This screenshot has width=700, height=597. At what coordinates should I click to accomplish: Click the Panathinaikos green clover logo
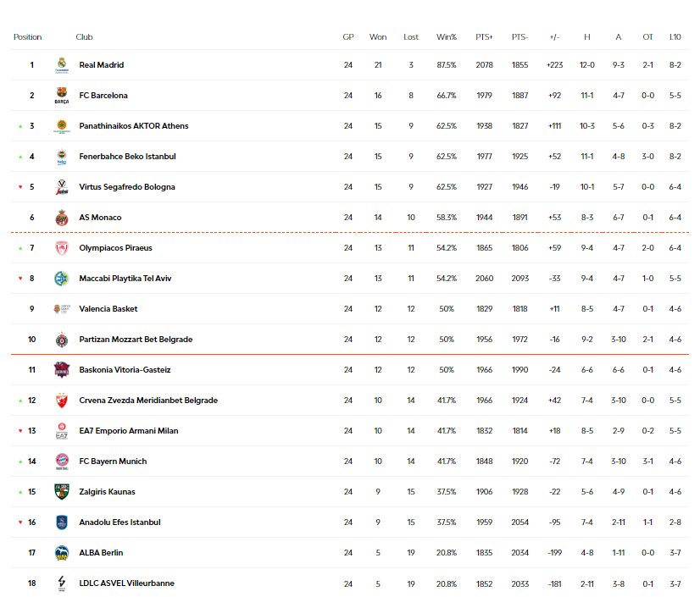coord(62,126)
